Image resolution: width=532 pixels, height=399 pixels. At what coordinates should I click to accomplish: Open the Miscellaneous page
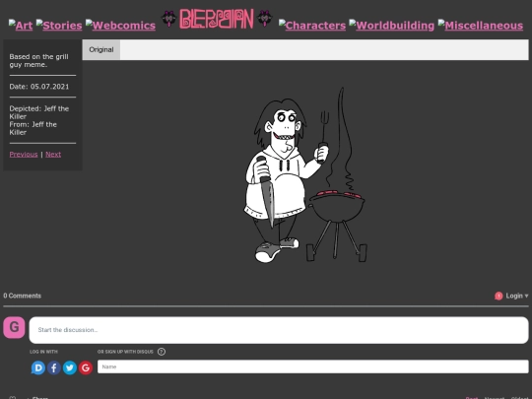pyautogui.click(x=481, y=25)
